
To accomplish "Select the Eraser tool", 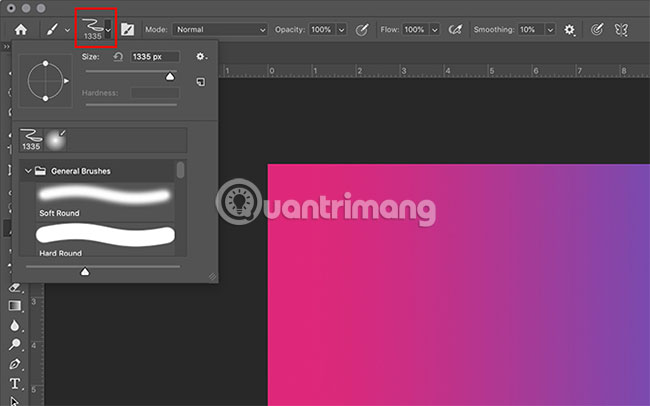I will [x=15, y=287].
